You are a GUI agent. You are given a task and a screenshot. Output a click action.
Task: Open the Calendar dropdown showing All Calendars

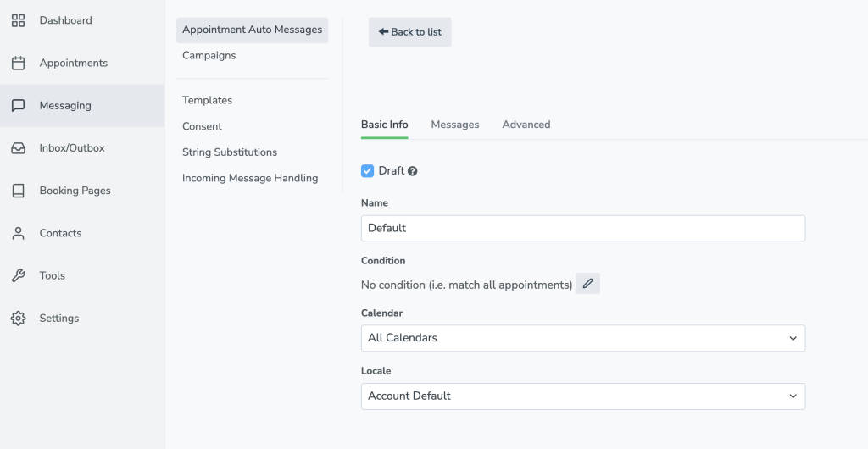pyautogui.click(x=583, y=338)
